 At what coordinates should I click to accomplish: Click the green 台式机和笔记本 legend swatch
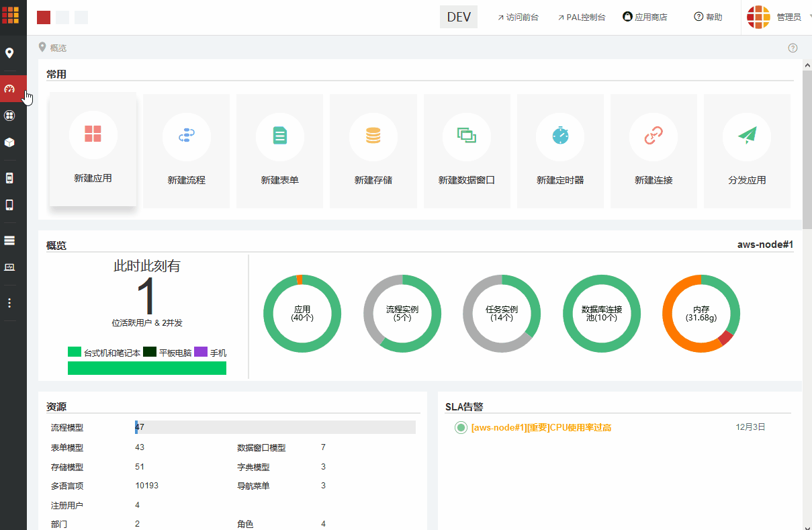(75, 352)
